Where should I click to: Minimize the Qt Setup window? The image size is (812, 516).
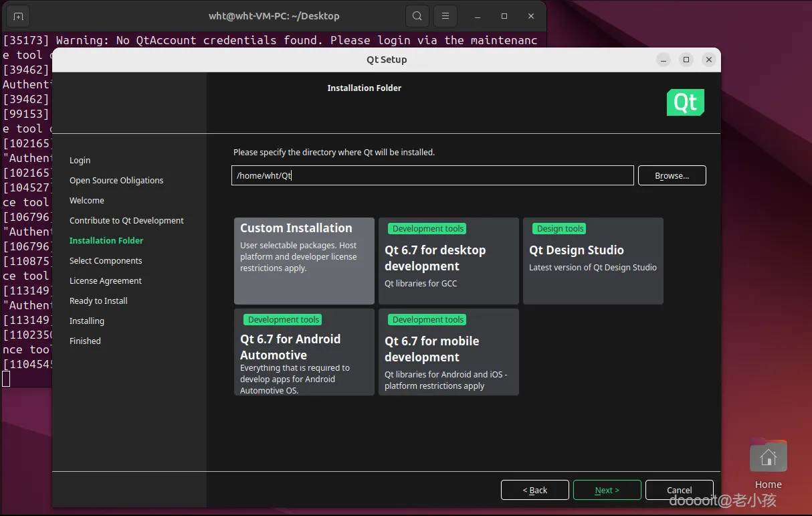pyautogui.click(x=663, y=60)
